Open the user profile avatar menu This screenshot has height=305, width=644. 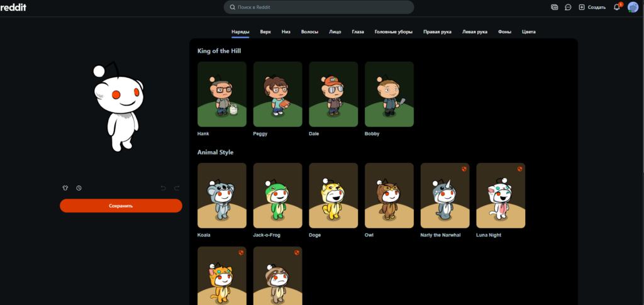click(633, 7)
